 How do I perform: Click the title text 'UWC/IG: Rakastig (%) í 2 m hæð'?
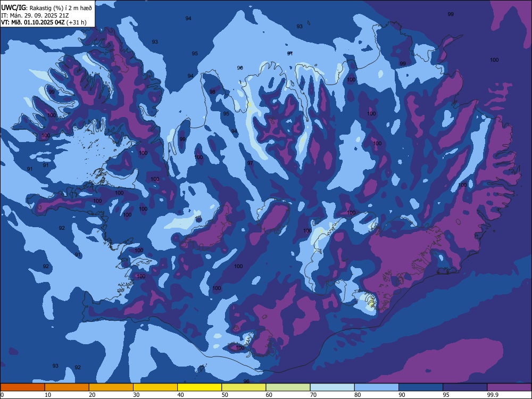[x=46, y=8]
